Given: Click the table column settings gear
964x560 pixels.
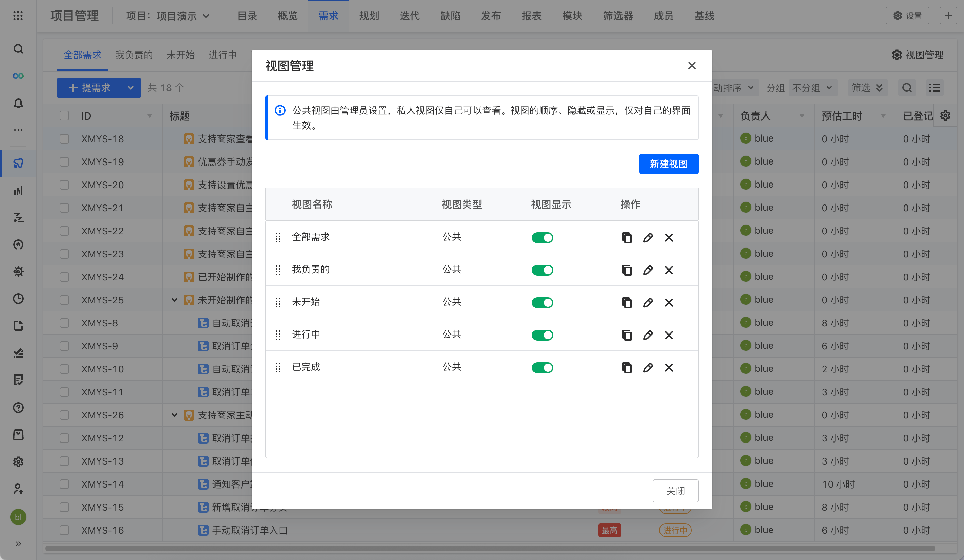Looking at the screenshot, I should point(945,115).
